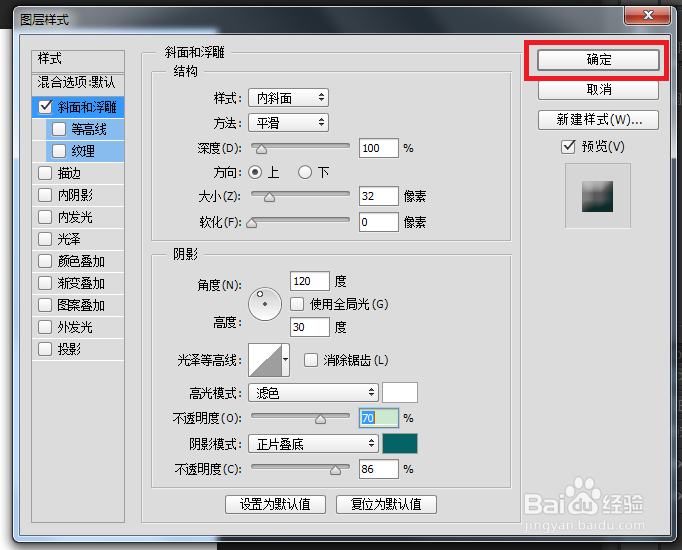This screenshot has height=550, width=682.
Task: Click the highlight 不透明度(O) slider handle
Action: (321, 419)
